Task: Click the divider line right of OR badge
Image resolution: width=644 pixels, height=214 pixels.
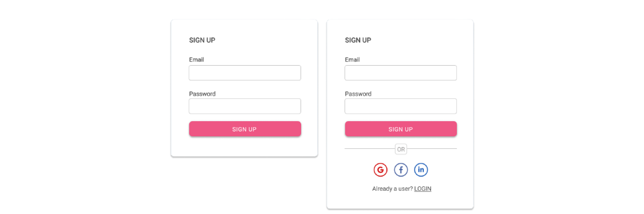Action: click(432, 149)
